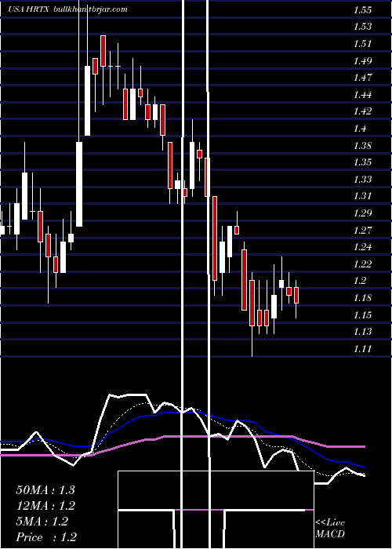Select the 1.18 price axis label
Viewport: 392px width, 549px height.
coord(362,298)
